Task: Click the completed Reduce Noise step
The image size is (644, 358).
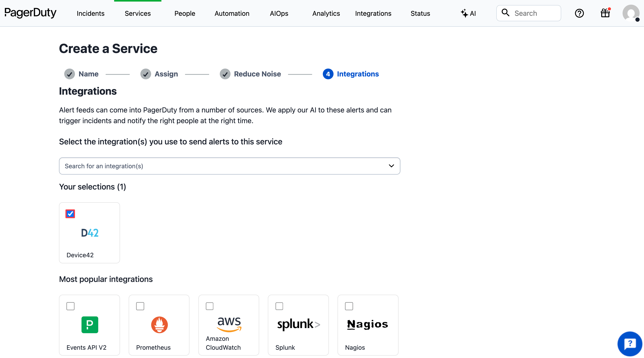Action: (257, 74)
